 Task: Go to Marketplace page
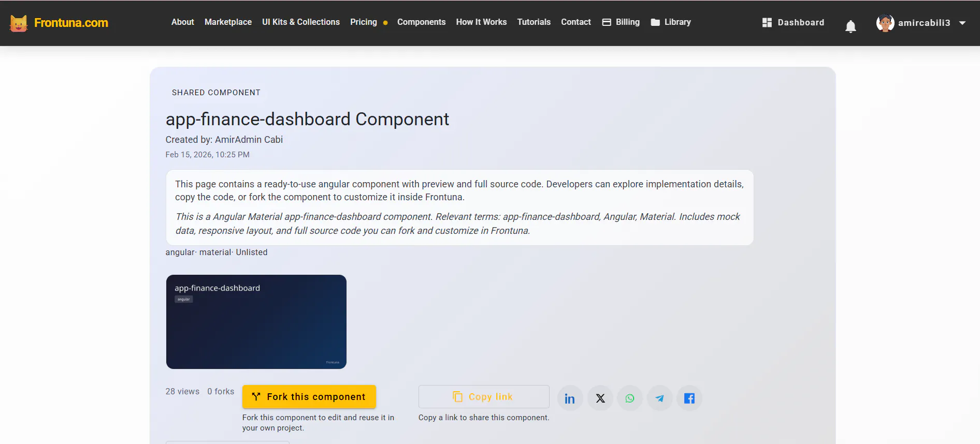click(228, 22)
